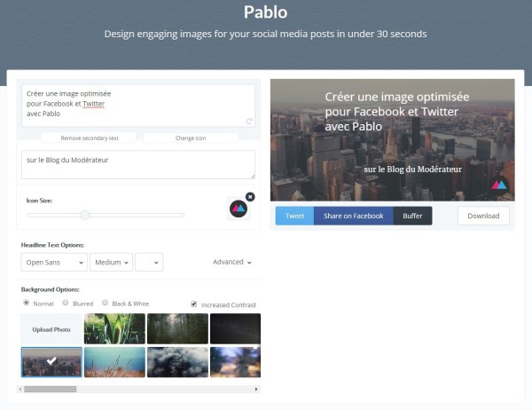Screen dimensions: 532x410
Task: Toggle the Increased Contrast checkbox
Action: [x=193, y=304]
